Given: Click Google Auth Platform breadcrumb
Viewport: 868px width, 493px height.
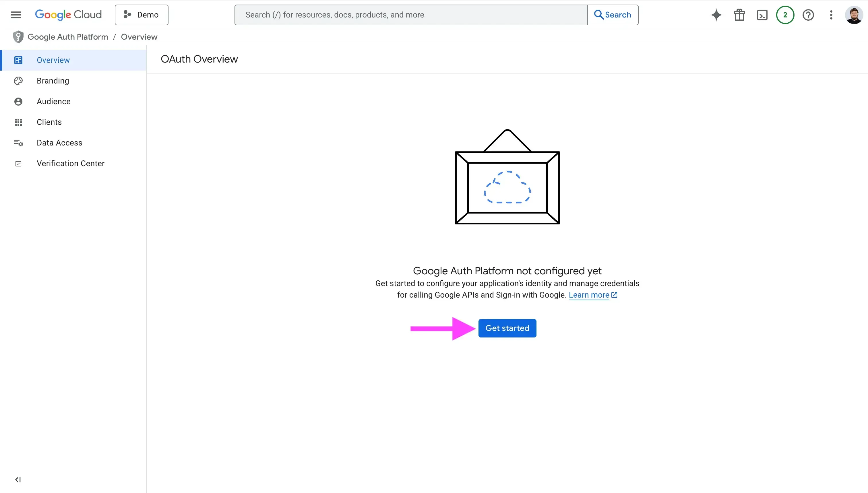Looking at the screenshot, I should (x=68, y=37).
